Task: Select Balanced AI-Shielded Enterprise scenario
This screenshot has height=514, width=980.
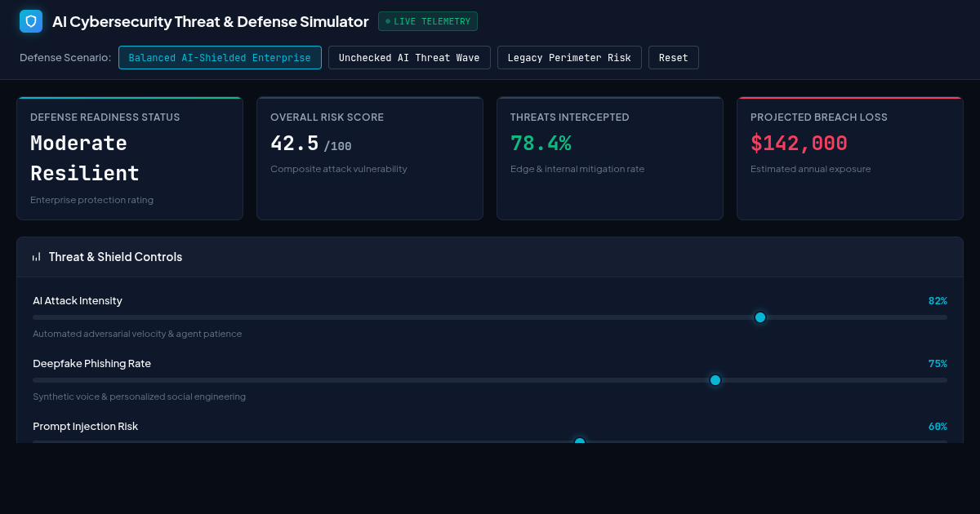Action: (x=220, y=58)
